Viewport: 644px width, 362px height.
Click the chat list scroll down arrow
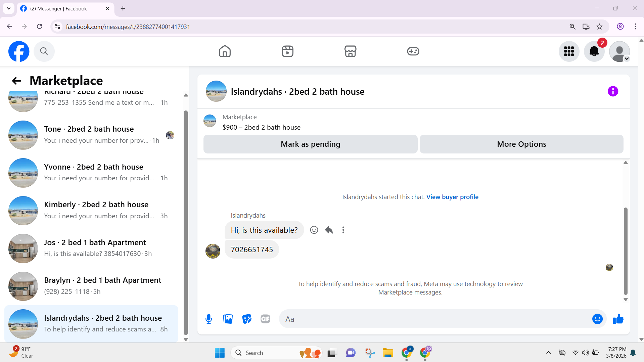point(186,339)
